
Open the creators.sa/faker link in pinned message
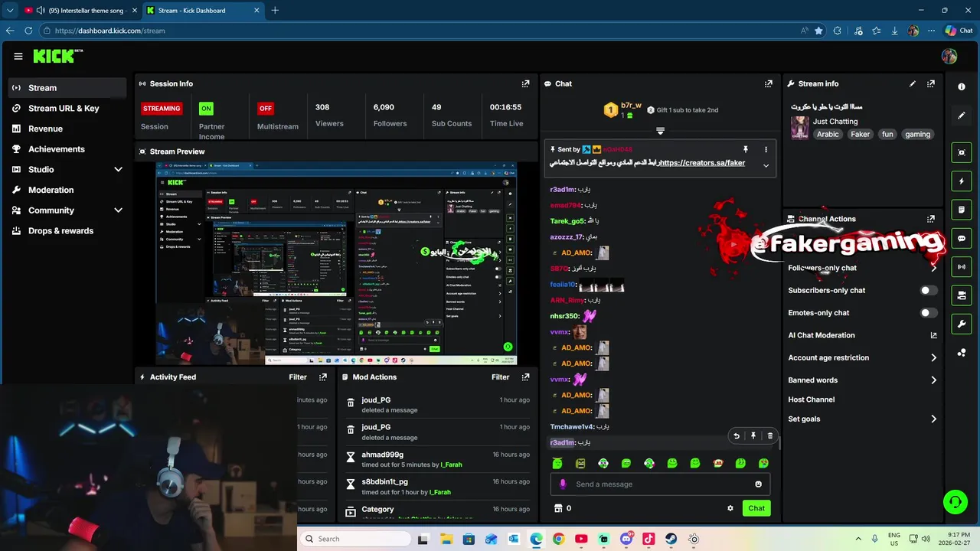click(702, 163)
